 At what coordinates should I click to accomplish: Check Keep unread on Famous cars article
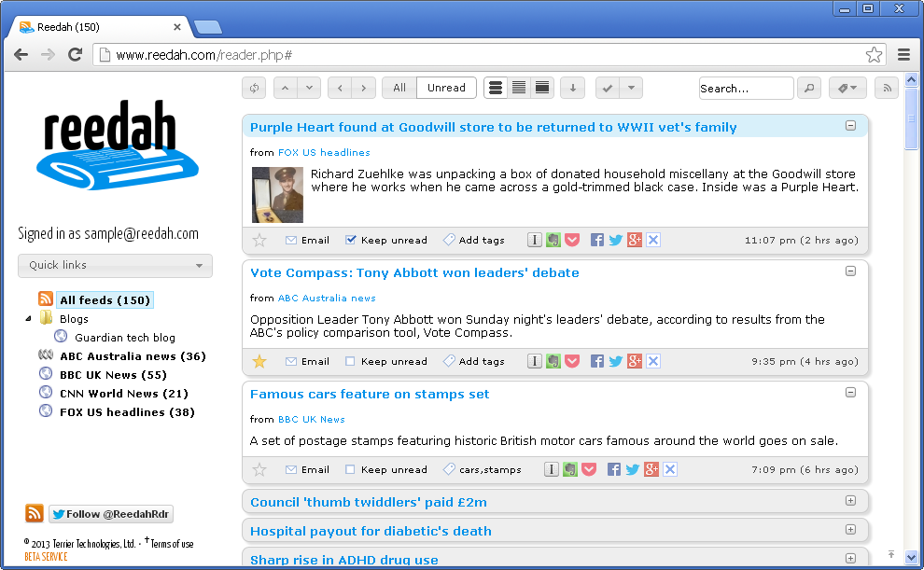tap(350, 469)
